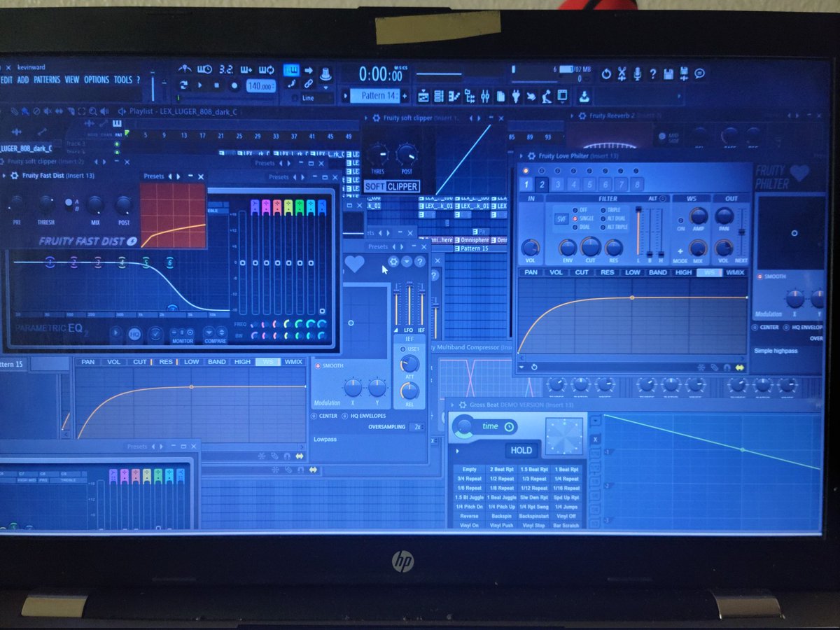Select the 1/2 Repeat preset in Gross Beat

point(502,479)
